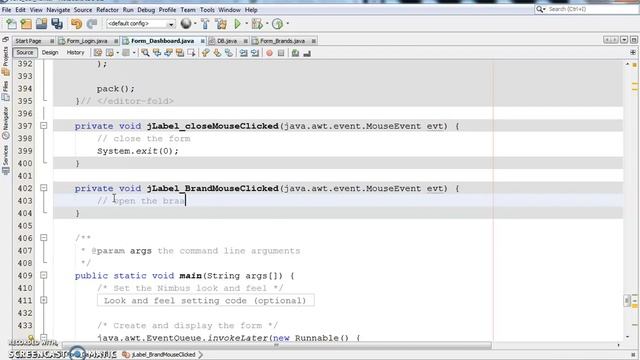
Task: Open the Profile menu
Action: (x=167, y=9)
